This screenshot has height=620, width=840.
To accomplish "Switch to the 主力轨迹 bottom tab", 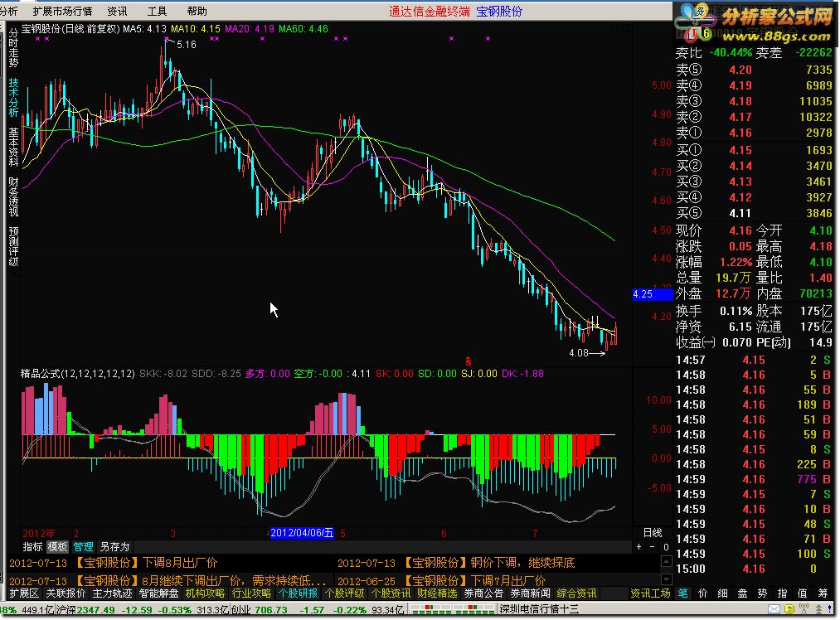I will pyautogui.click(x=112, y=593).
